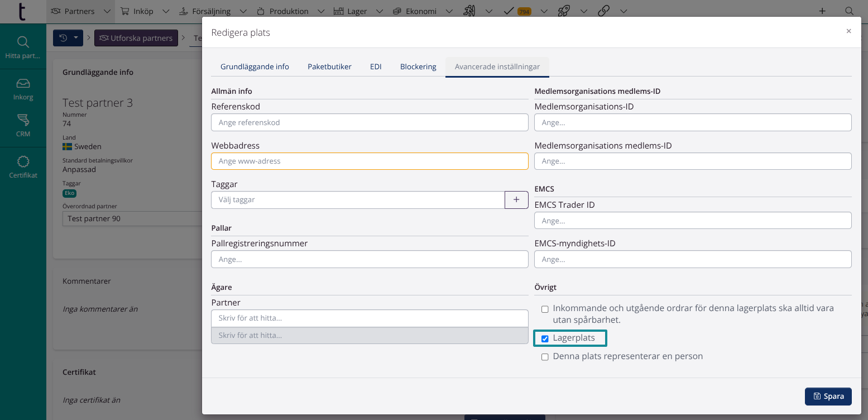This screenshot has width=868, height=420.
Task: Switch to the Blockering tab
Action: tap(418, 66)
